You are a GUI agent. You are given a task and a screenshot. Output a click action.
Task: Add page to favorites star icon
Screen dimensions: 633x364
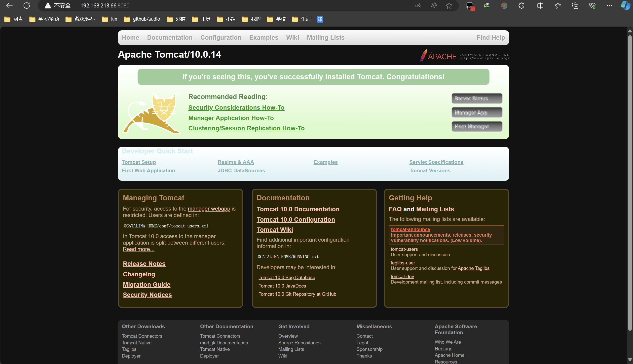point(449,5)
